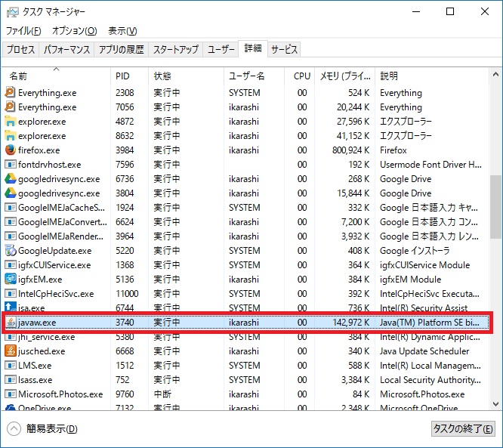Sort by the 説明 column header
Screen dimensions: 503x448
431,76
